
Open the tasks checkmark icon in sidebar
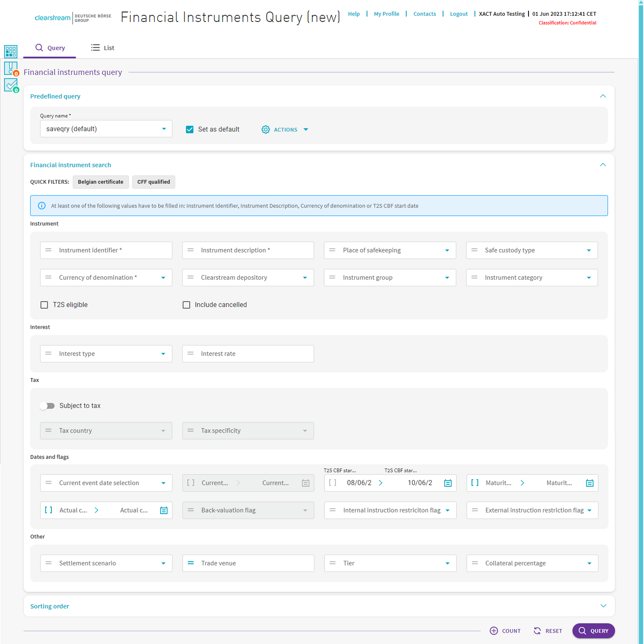tap(11, 85)
